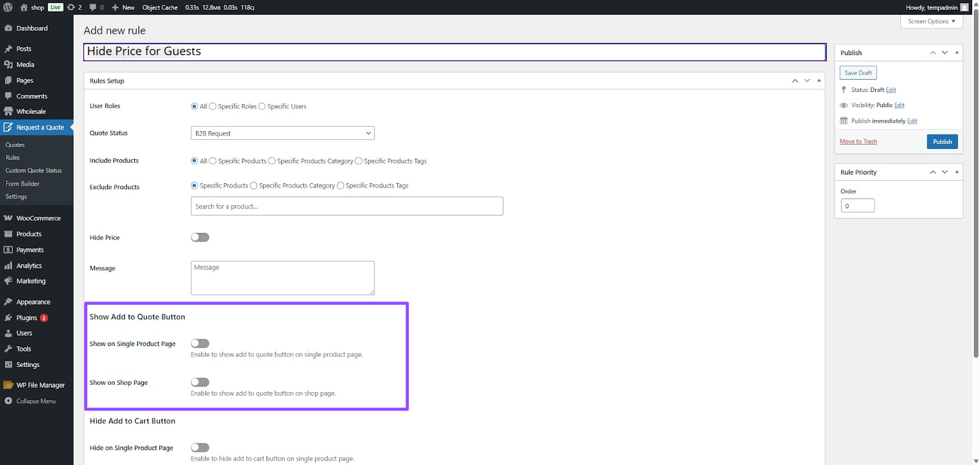This screenshot has height=465, width=980.
Task: Open the comments bubble icon in admin bar
Action: 92,7
